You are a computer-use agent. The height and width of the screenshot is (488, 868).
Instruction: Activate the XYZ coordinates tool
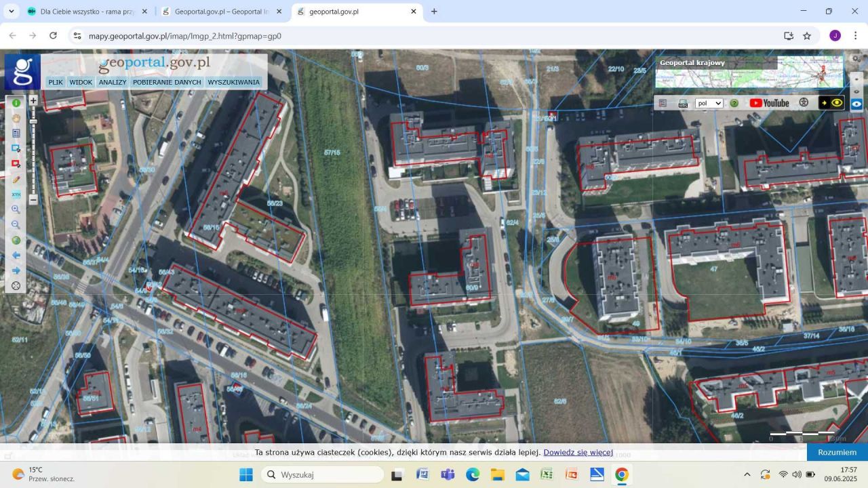16,195
